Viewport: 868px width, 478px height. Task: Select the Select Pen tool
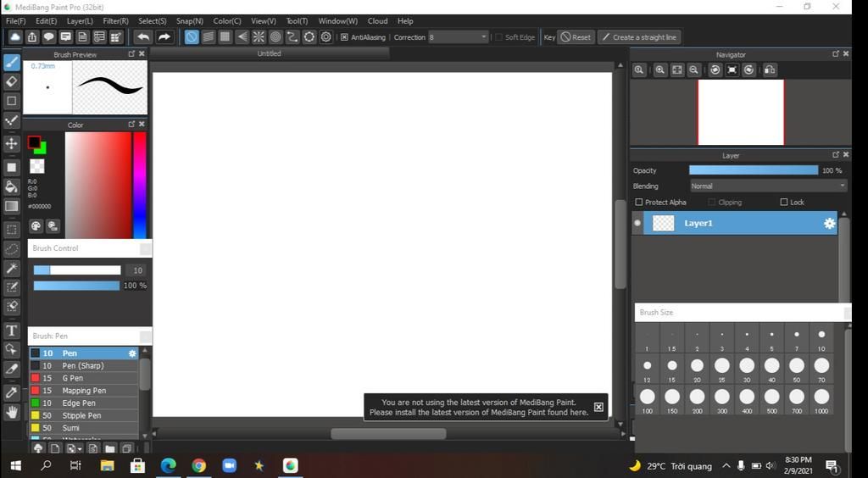coord(12,287)
